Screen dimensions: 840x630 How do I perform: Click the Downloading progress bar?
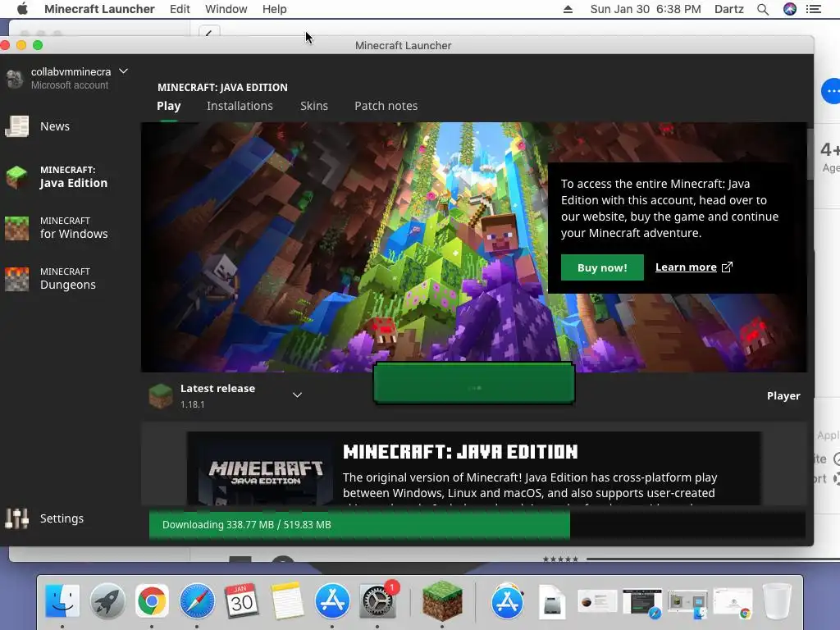point(477,524)
